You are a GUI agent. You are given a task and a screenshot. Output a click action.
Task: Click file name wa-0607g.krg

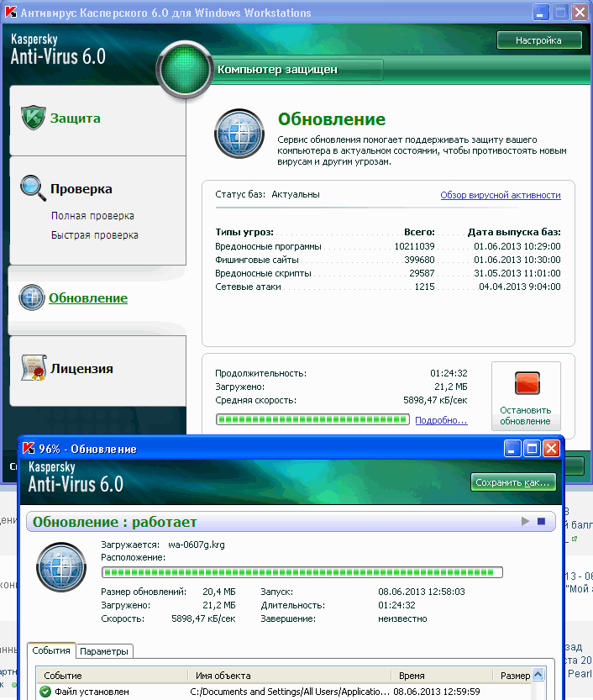[x=197, y=545]
